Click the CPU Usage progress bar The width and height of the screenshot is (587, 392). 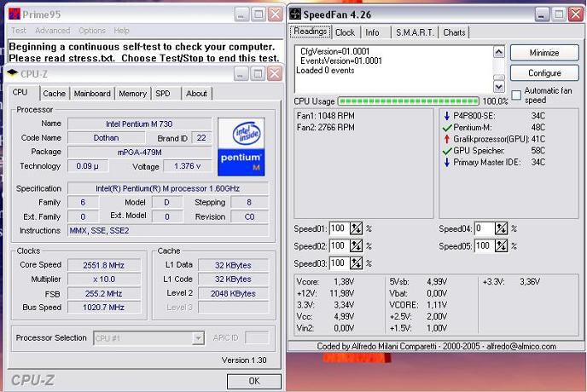click(409, 101)
